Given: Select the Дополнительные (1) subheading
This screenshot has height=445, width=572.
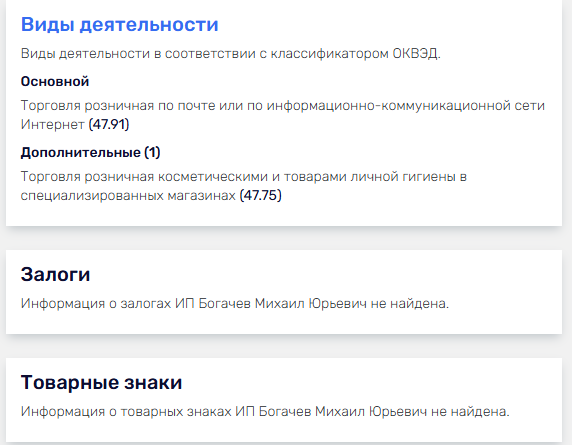Looking at the screenshot, I should 90,152.
